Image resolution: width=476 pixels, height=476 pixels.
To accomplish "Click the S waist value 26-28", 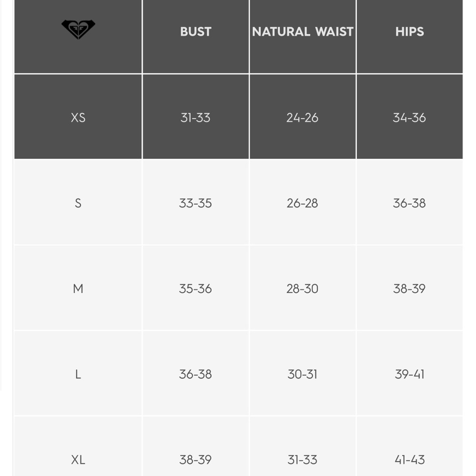I will click(302, 203).
